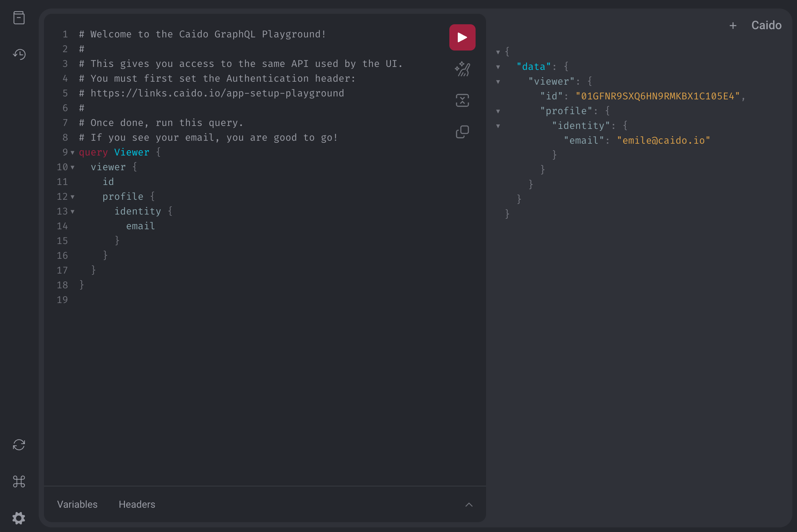Merge fragments into query icon
Image resolution: width=797 pixels, height=532 pixels.
pos(462,100)
